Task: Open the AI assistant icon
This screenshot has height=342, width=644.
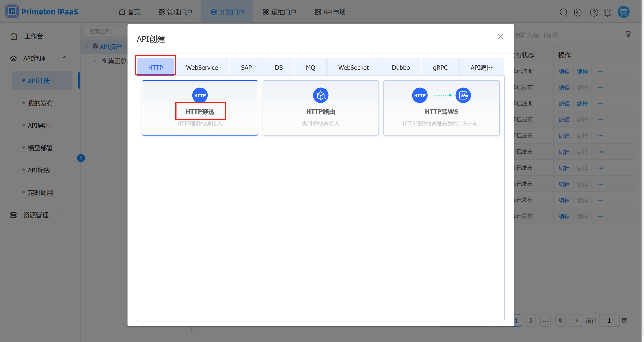Action: click(x=578, y=12)
